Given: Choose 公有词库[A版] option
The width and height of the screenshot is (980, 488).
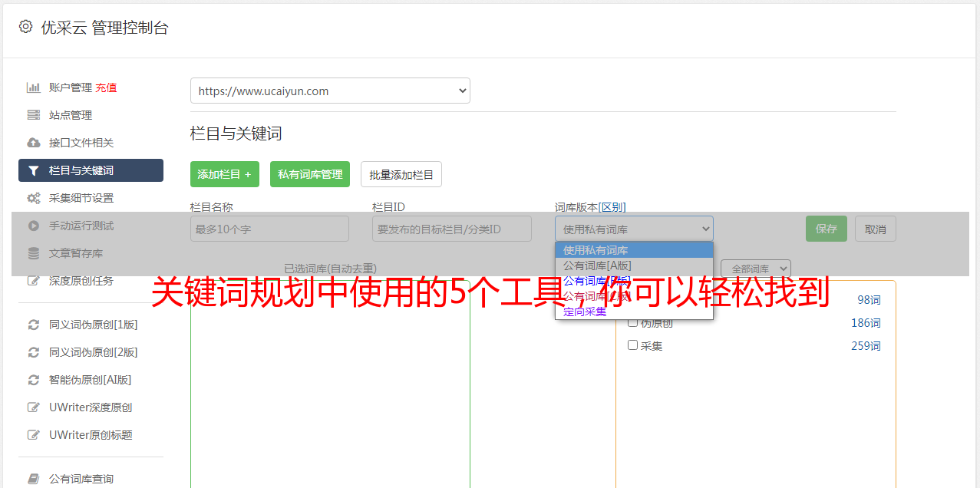Looking at the screenshot, I should click(634, 265).
